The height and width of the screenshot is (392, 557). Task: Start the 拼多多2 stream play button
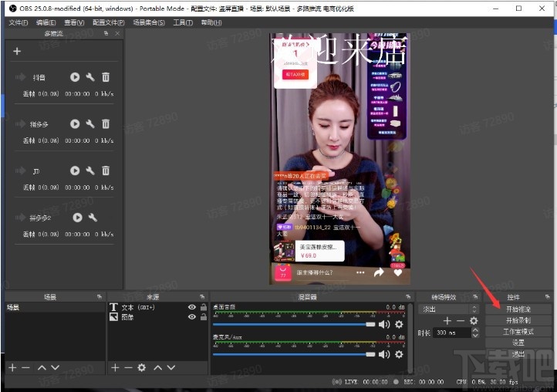(77, 218)
